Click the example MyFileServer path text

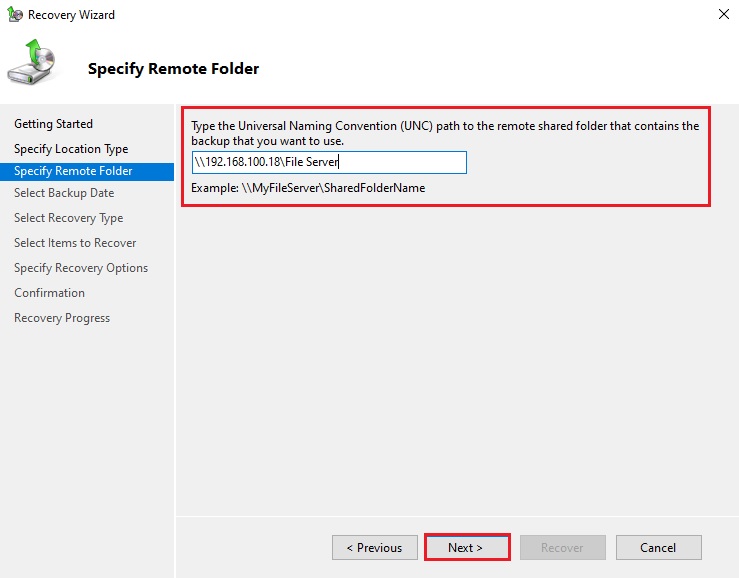(308, 188)
